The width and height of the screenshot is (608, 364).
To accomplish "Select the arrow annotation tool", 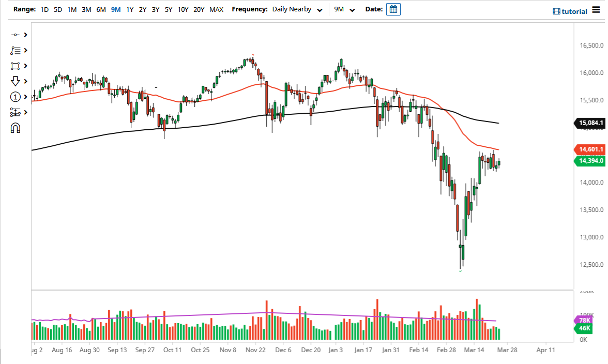I will (16, 81).
